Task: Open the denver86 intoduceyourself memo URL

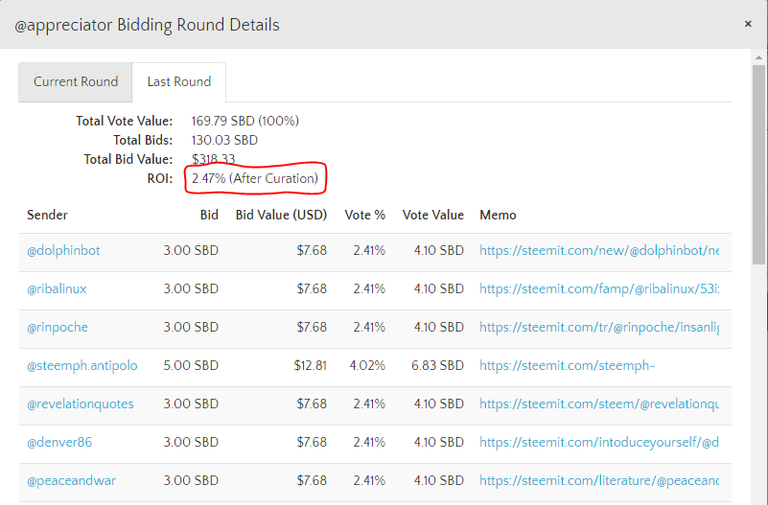Action: click(x=599, y=442)
